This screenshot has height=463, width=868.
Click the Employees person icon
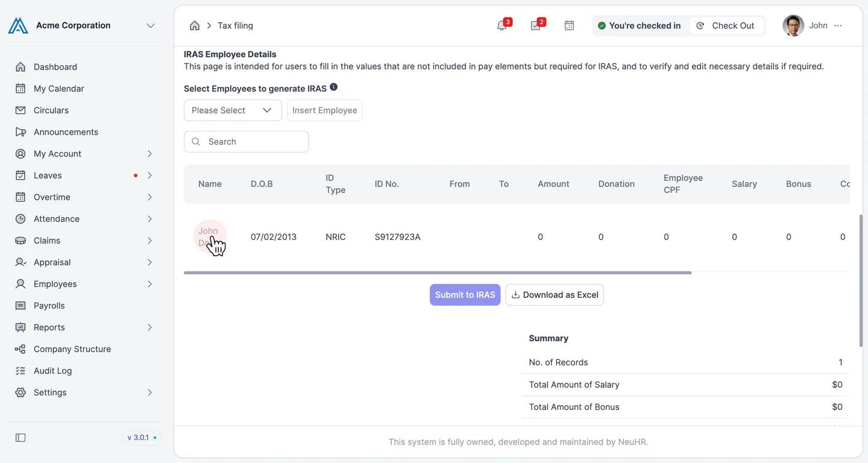(x=20, y=284)
